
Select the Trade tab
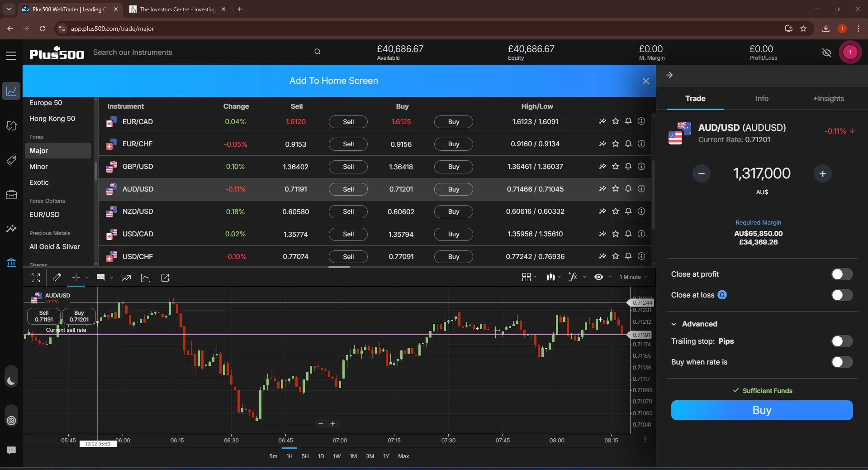pyautogui.click(x=695, y=98)
